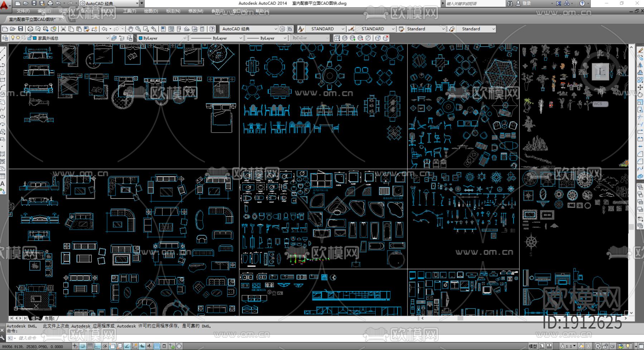Screen dimensions: 644x350
Task: Click the Dimension Style icon
Action: pos(352,29)
